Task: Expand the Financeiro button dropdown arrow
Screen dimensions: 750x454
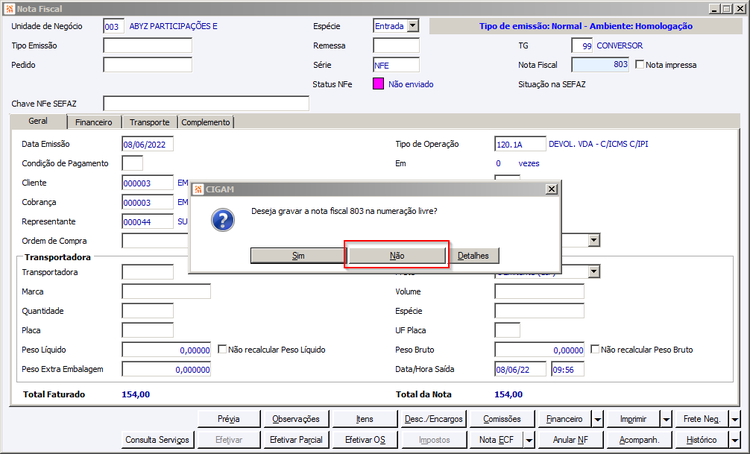Action: click(x=598, y=419)
